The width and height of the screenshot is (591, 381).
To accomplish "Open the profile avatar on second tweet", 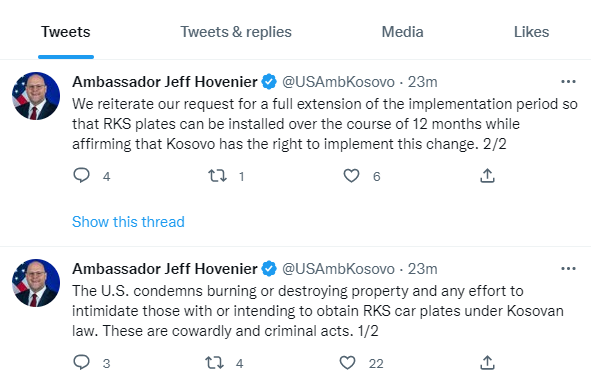I will click(36, 283).
